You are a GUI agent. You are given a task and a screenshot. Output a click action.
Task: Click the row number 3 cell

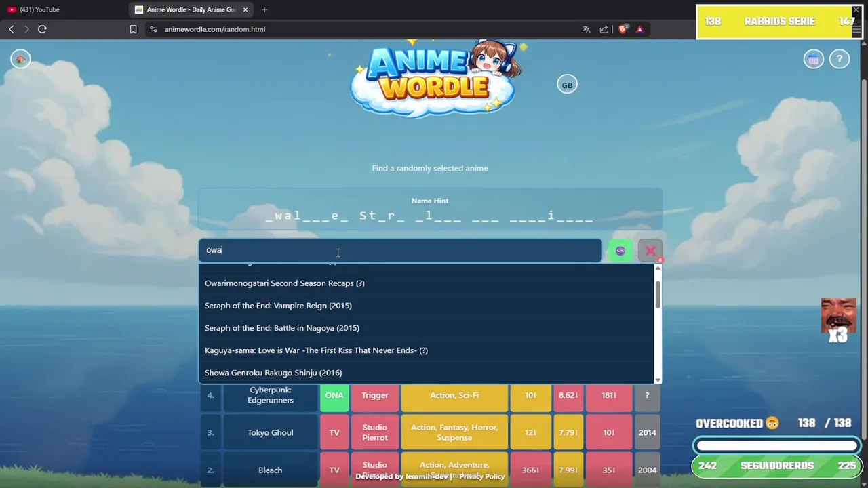coord(210,432)
